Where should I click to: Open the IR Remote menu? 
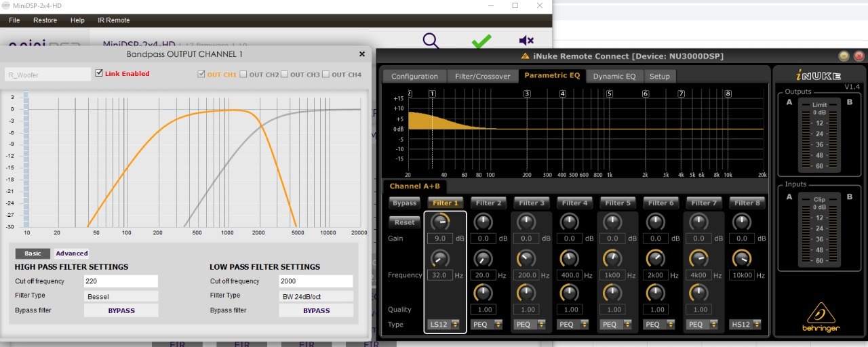[x=113, y=20]
